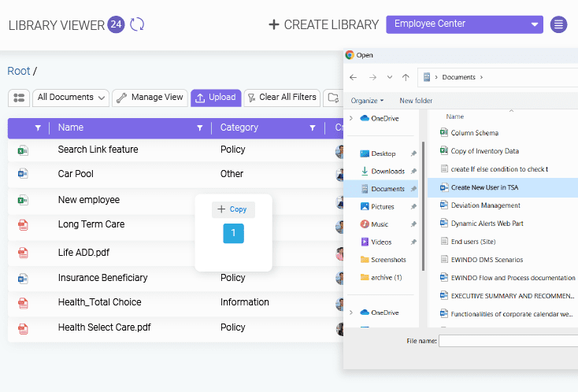
Task: Click the Create Library button text
Action: (x=331, y=24)
